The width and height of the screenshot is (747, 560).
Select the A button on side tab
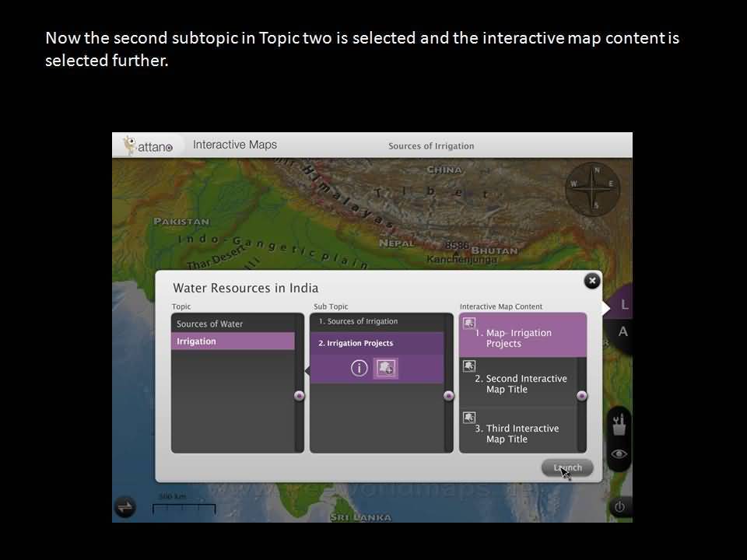[622, 332]
